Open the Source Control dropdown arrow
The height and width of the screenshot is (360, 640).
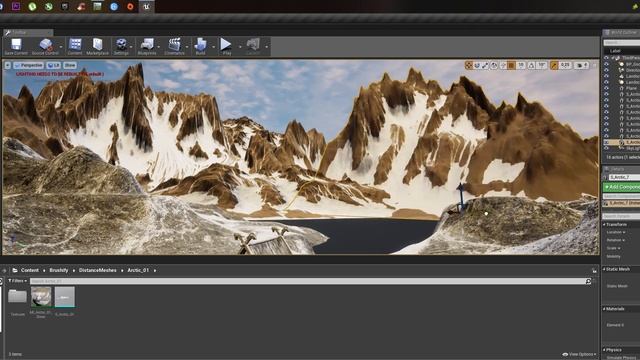tap(61, 47)
